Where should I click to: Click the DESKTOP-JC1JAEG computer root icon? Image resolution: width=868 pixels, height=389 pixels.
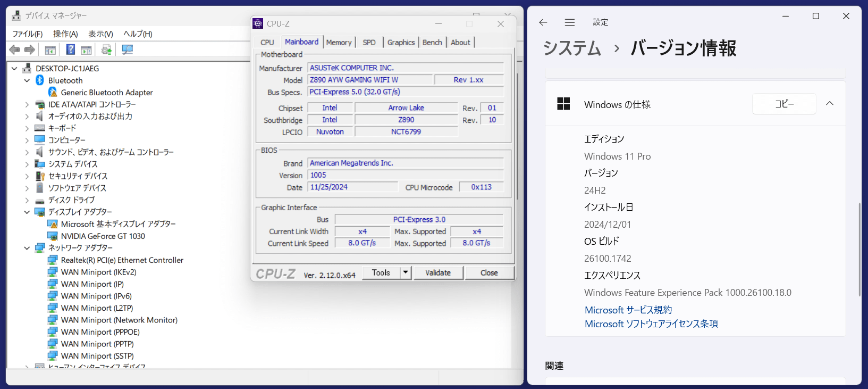27,69
